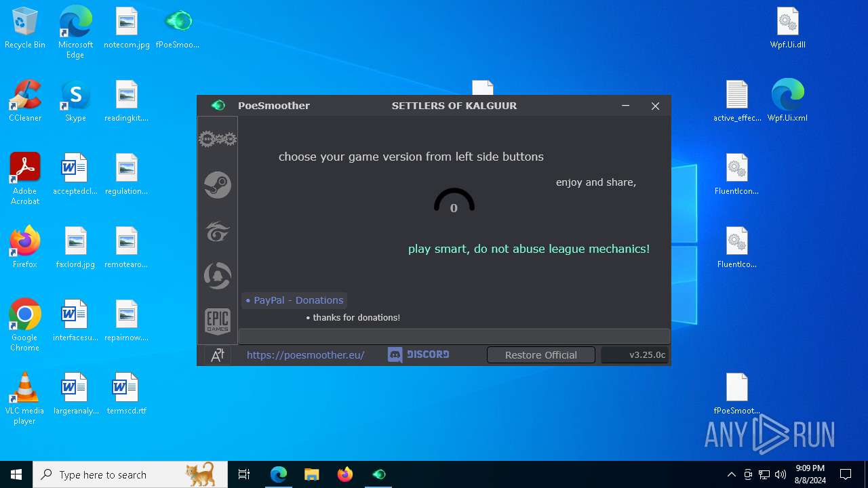The image size is (868, 488).
Task: Click the 'enjoy and share,' text
Action: [x=596, y=182]
